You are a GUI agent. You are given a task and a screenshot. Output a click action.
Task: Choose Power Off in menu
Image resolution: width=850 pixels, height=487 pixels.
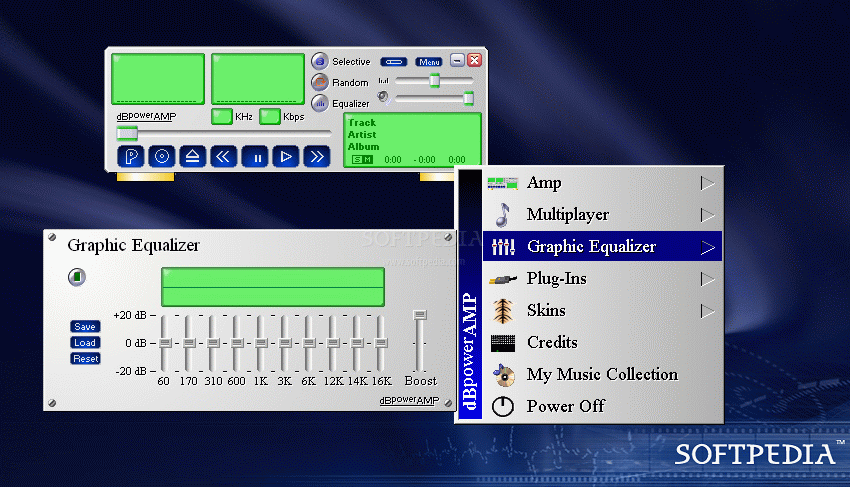[602, 406]
